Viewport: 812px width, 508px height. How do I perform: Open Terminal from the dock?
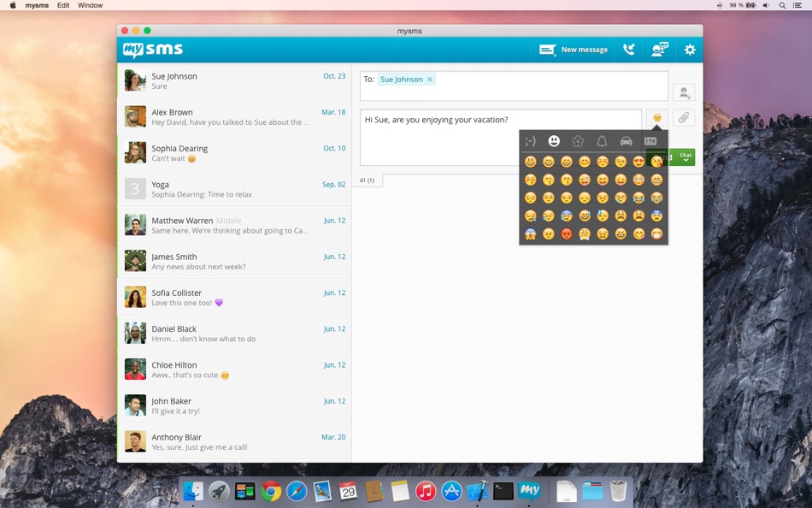tap(503, 491)
